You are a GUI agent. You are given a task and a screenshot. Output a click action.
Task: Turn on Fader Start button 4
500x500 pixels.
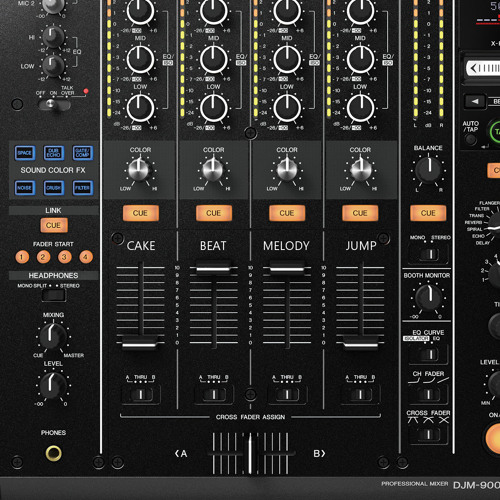point(86,257)
